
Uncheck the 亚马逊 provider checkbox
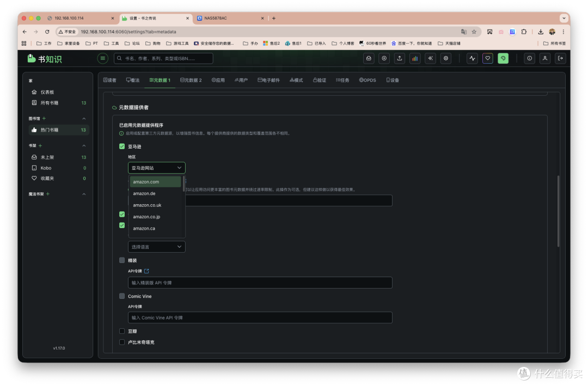click(x=122, y=146)
